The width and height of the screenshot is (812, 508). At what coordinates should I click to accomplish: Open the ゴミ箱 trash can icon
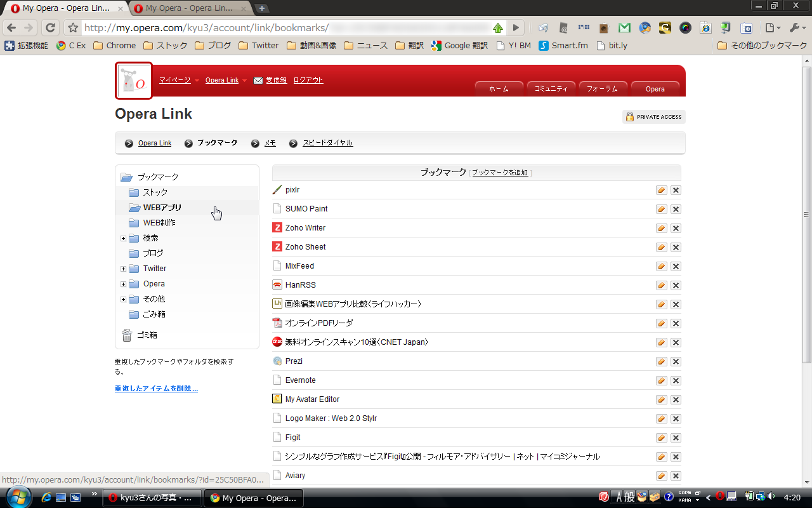point(127,335)
